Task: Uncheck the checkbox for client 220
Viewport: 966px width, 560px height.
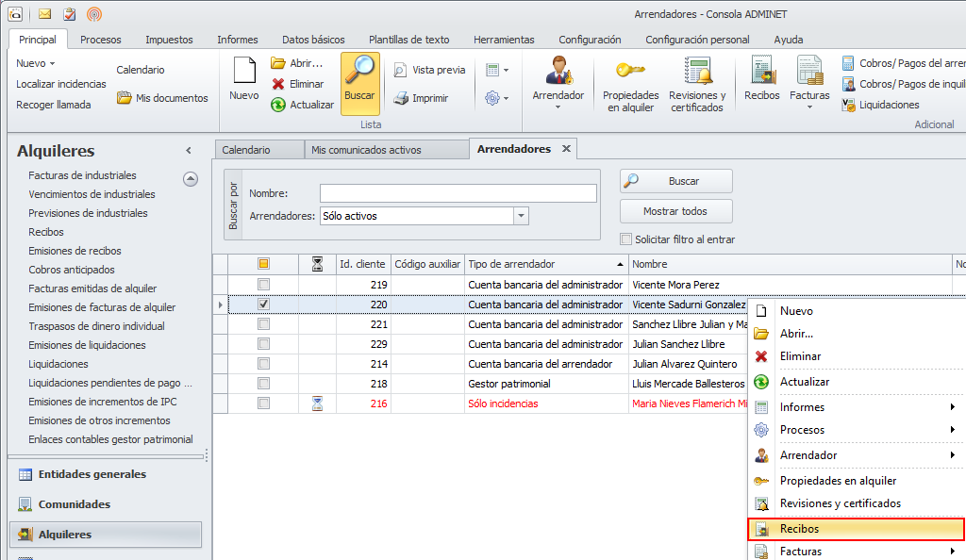Action: click(264, 305)
